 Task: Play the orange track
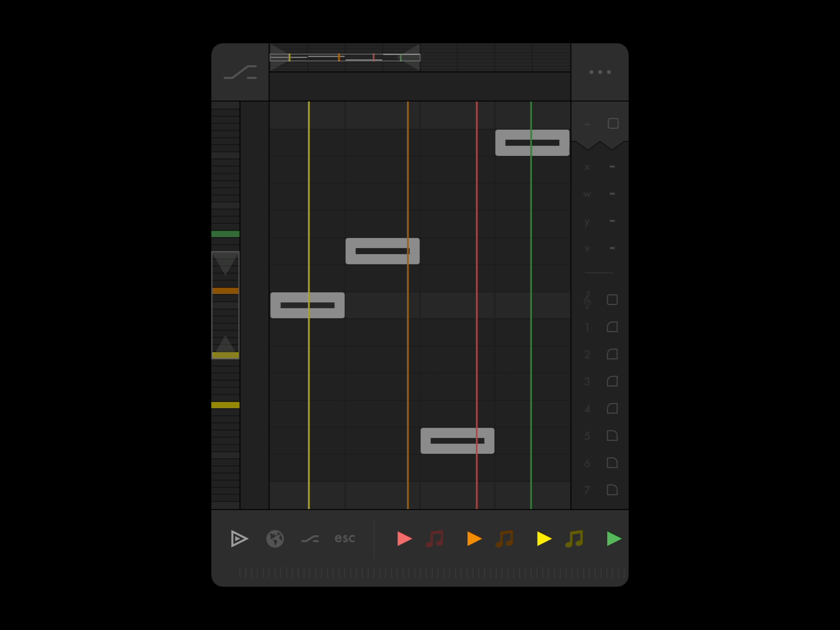474,539
